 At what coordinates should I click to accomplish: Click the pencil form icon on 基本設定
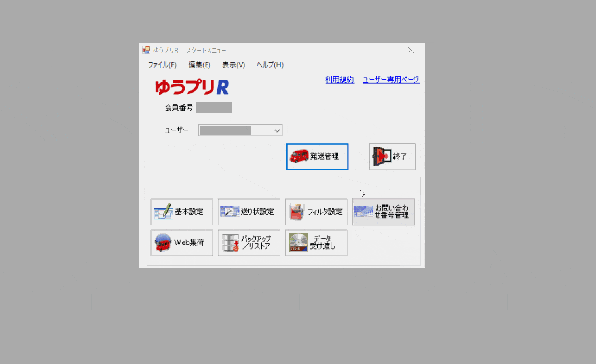click(x=164, y=212)
